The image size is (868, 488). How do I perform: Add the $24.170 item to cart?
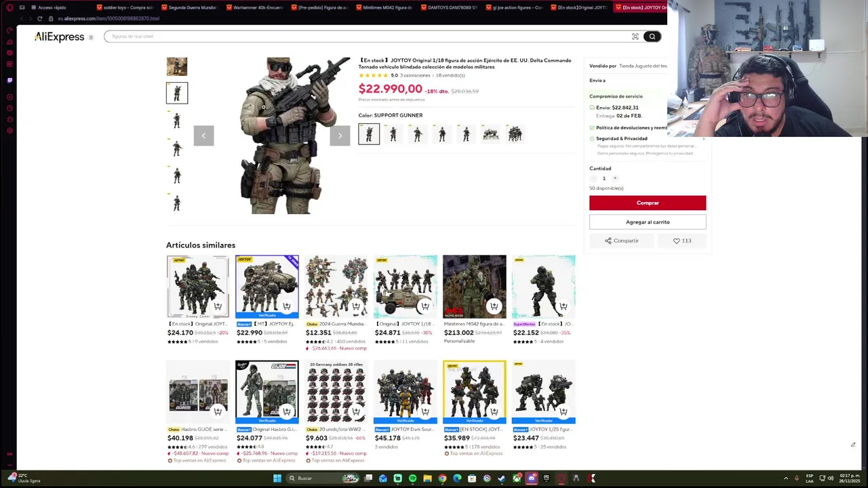pyautogui.click(x=218, y=306)
